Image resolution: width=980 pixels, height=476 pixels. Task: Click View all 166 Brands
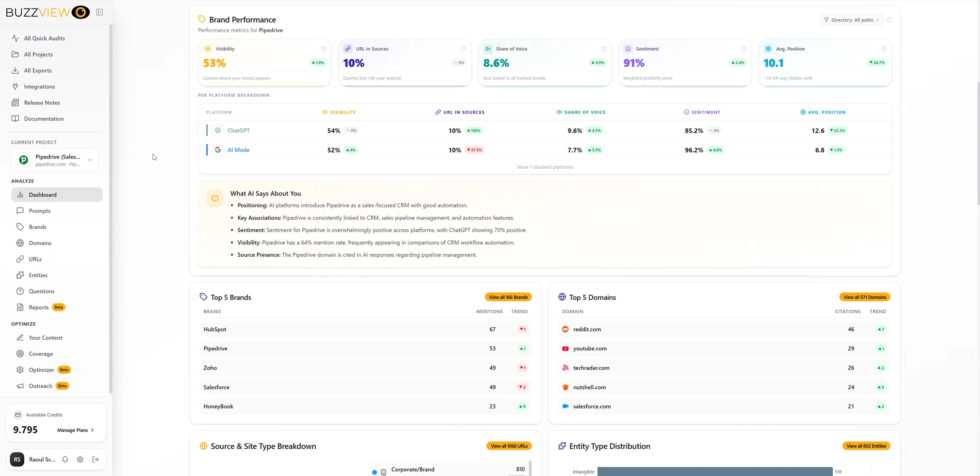508,297
